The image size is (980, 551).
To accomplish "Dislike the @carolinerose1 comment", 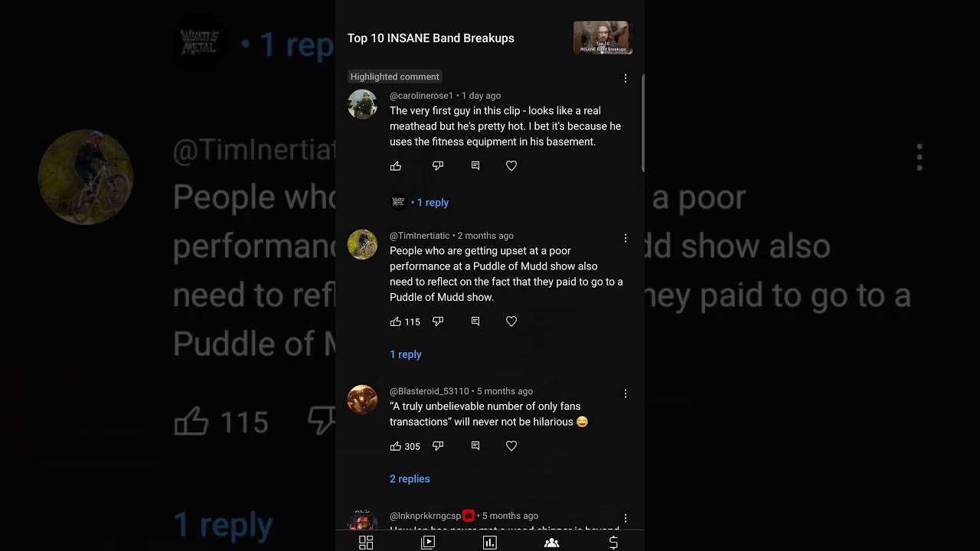I will pyautogui.click(x=438, y=166).
